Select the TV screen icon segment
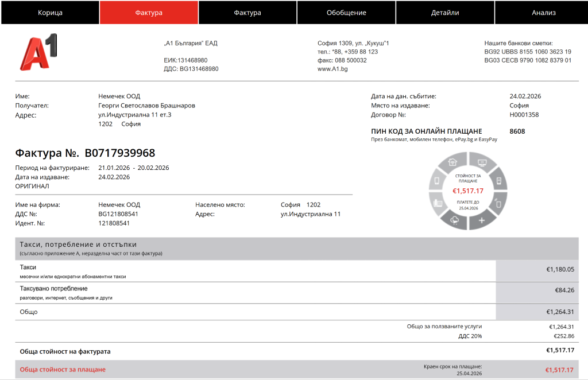This screenshot has height=380, width=588. [x=482, y=162]
